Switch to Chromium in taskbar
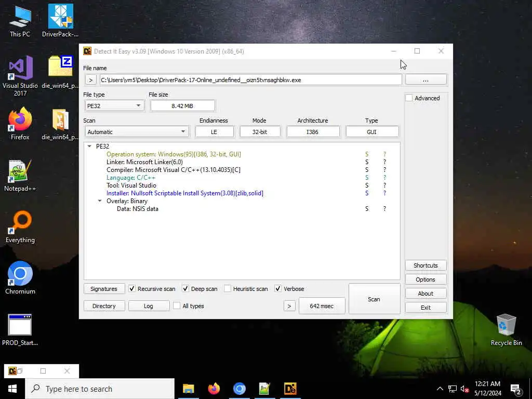This screenshot has height=399, width=532. click(x=239, y=389)
